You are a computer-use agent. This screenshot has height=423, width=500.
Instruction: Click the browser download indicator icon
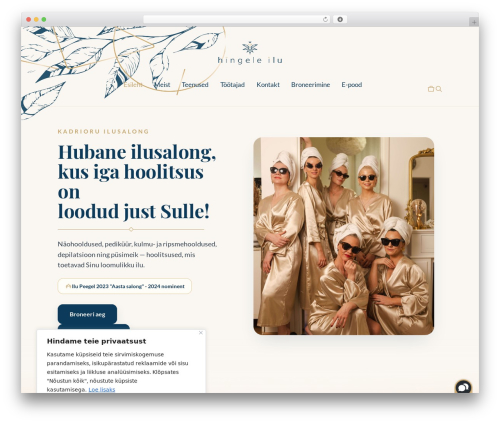tap(340, 20)
